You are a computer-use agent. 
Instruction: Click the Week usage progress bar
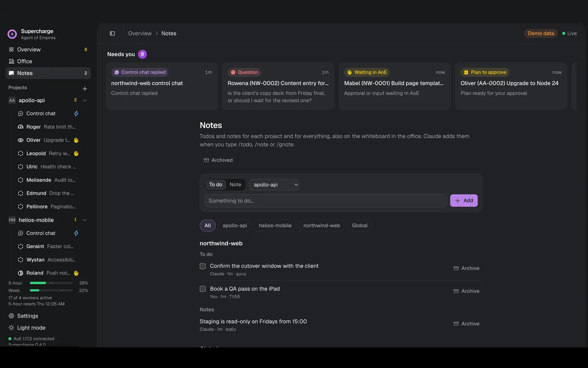[51, 290]
